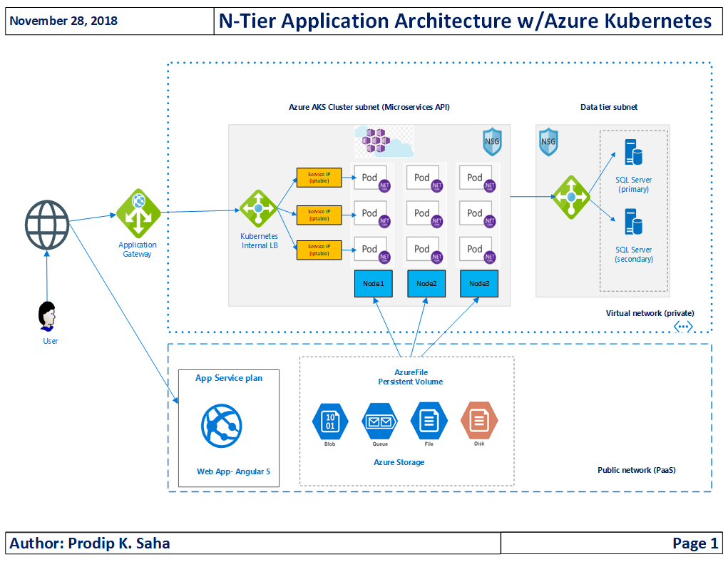
Task: Click the "Page 1" footer text
Action: [695, 543]
